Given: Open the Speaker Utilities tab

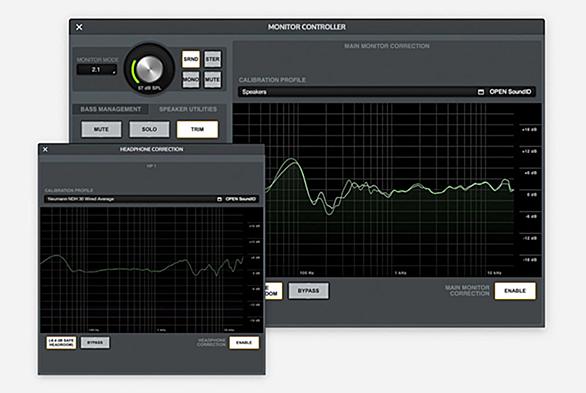Looking at the screenshot, I should [x=188, y=109].
